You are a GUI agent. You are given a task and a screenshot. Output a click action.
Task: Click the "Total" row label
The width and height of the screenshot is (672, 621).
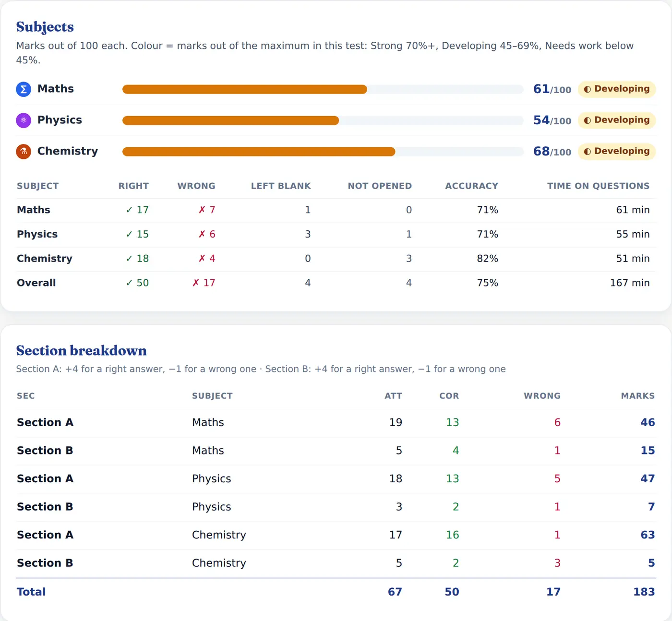pyautogui.click(x=31, y=592)
